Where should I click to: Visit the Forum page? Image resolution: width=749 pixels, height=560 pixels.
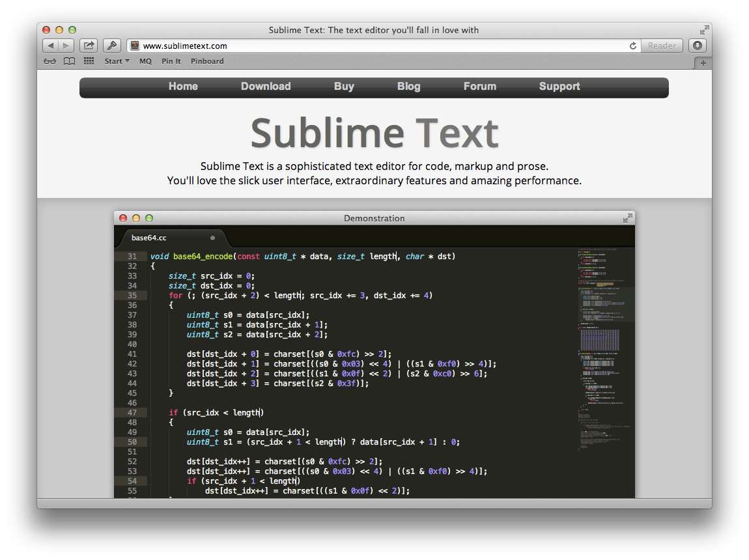click(x=479, y=87)
